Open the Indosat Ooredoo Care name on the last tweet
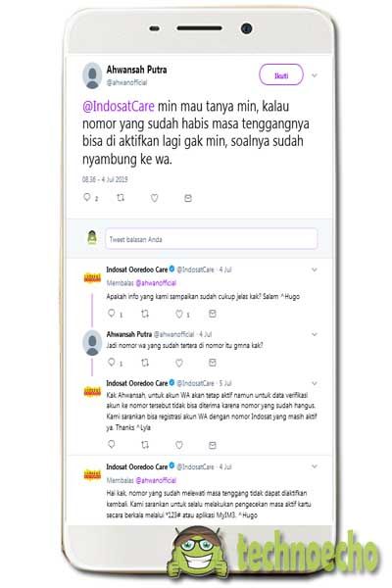 point(137,466)
